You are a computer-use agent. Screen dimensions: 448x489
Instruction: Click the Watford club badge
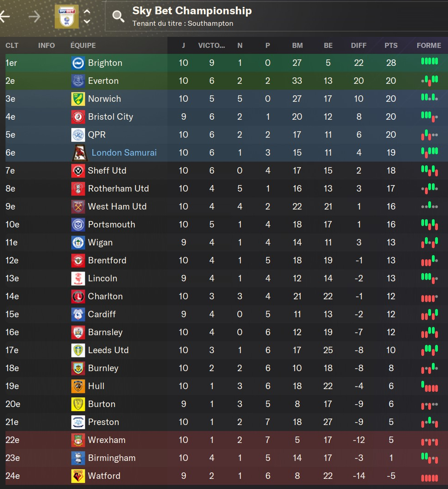[78, 476]
